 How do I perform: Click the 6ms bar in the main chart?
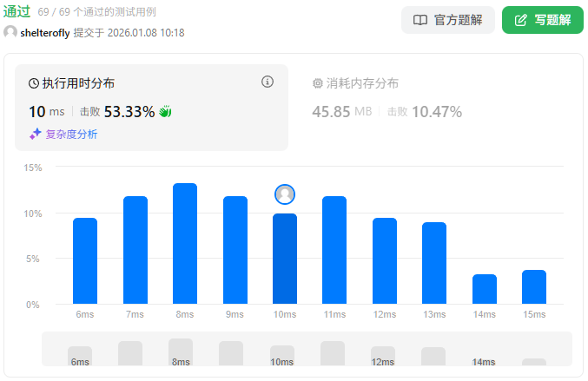coord(85,260)
